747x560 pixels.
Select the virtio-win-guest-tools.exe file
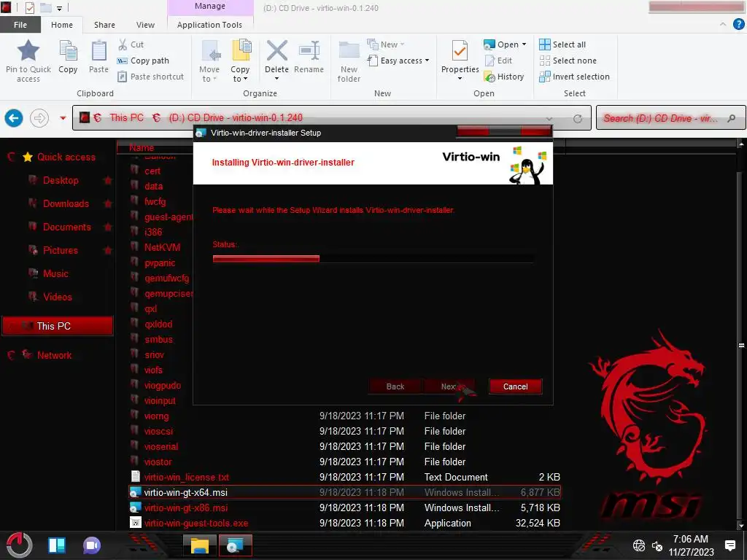[345, 523]
